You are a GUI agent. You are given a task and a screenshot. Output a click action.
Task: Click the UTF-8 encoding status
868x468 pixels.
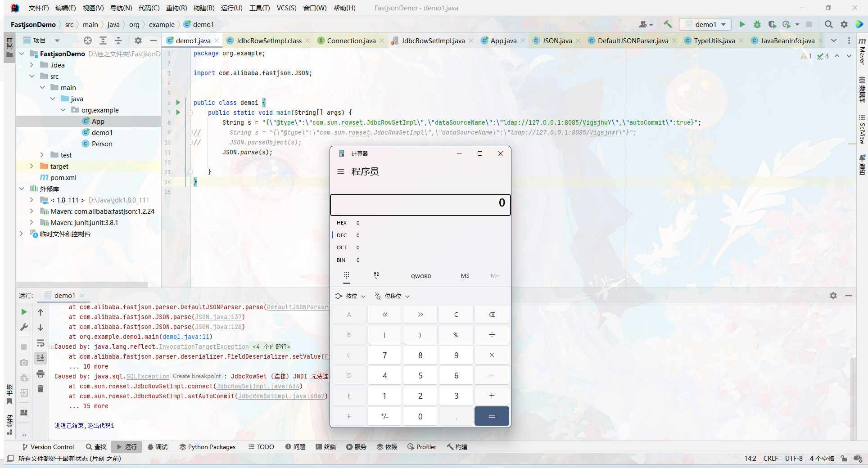794,459
